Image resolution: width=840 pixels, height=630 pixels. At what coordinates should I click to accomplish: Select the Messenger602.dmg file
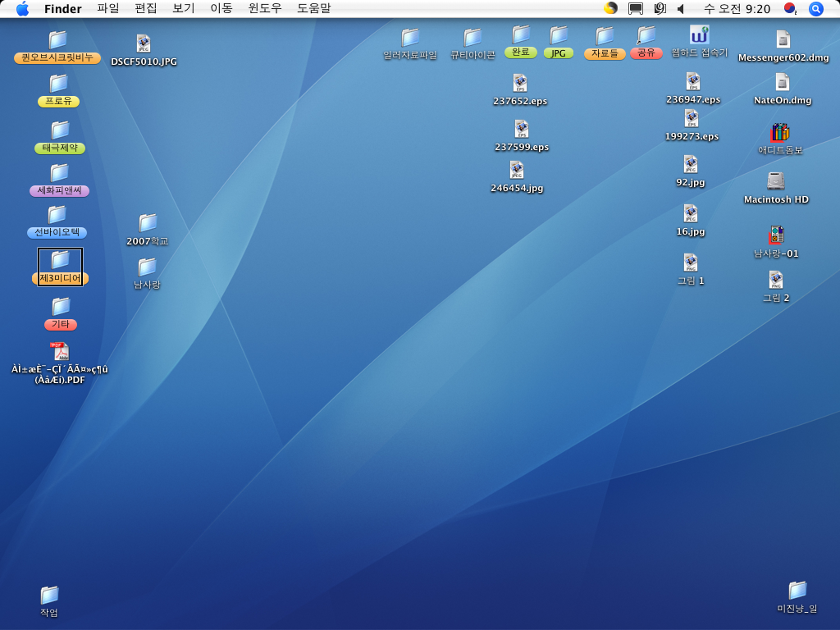click(x=783, y=40)
